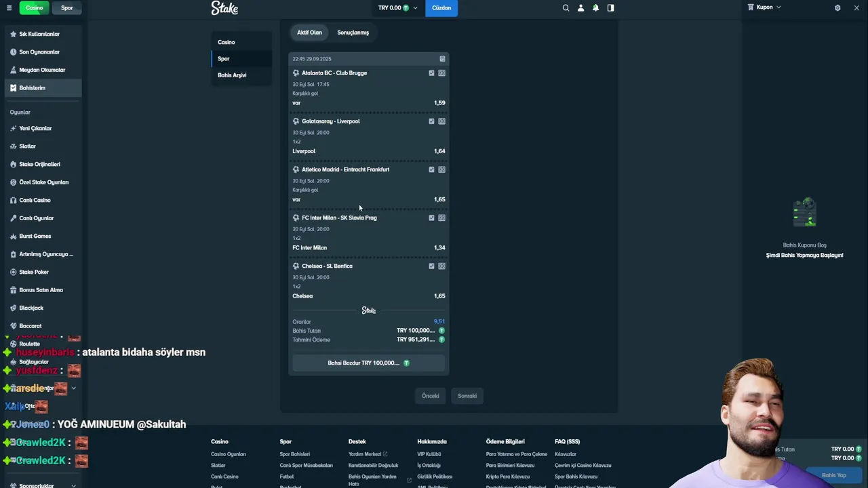This screenshot has height=488, width=868.
Task: Open Bahis Arşivi in the side menu
Action: tap(241, 75)
